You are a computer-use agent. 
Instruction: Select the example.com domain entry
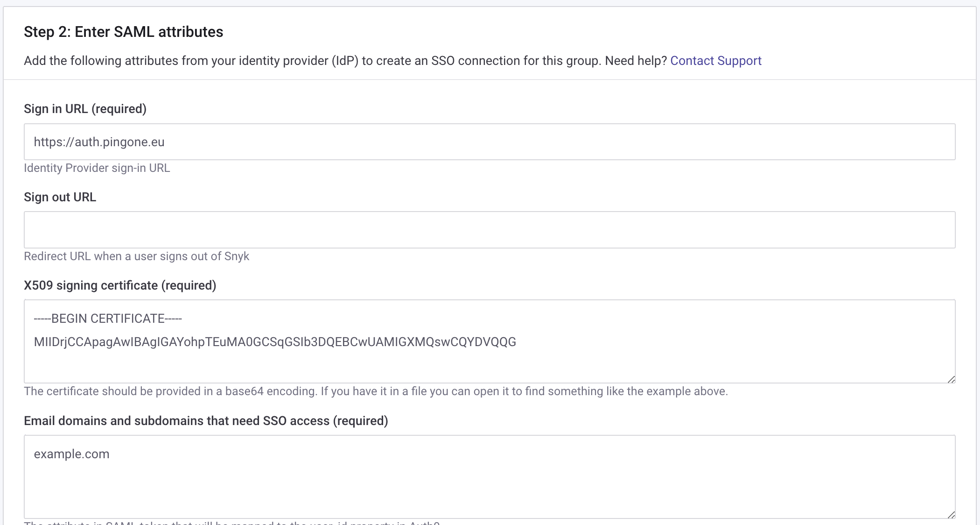point(71,454)
